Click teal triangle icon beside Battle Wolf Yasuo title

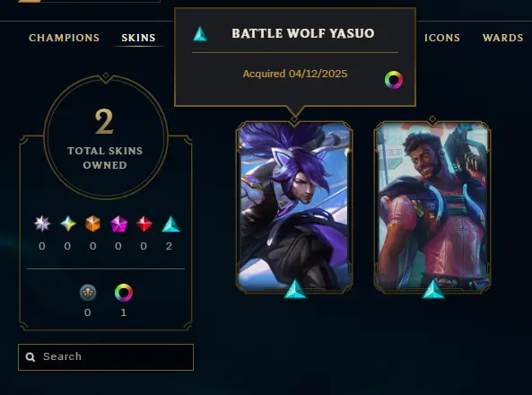pyautogui.click(x=200, y=34)
